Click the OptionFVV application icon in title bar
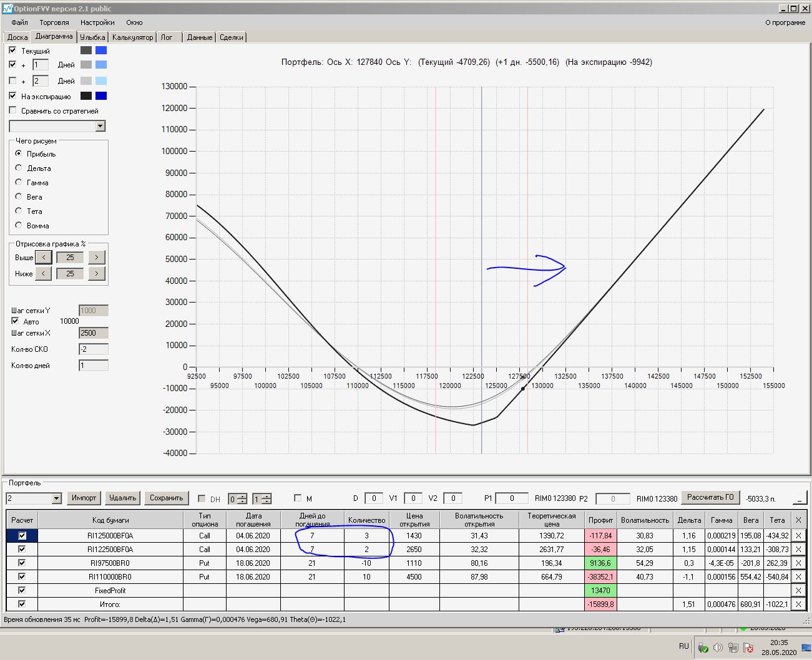The height and width of the screenshot is (660, 812). tap(7, 9)
